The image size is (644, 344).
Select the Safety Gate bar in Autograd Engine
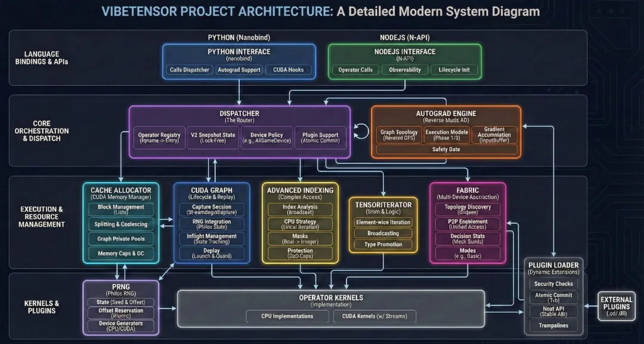click(x=446, y=150)
